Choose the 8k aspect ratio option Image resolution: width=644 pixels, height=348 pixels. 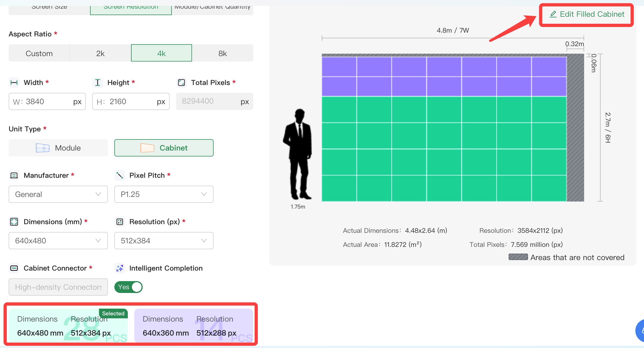[x=222, y=53]
